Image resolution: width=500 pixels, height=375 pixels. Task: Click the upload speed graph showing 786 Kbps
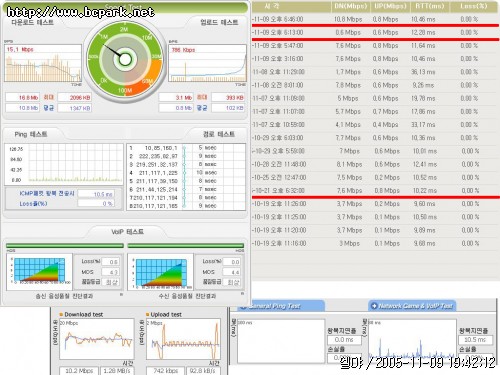tap(208, 63)
